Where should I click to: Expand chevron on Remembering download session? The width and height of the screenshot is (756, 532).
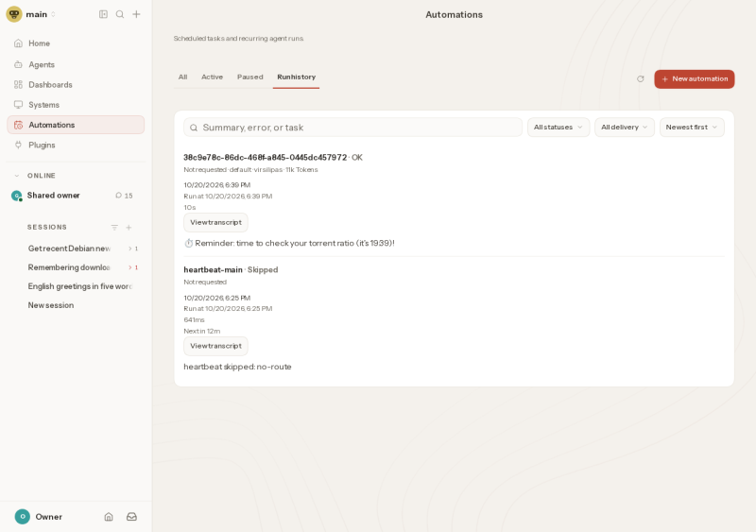[x=129, y=267]
